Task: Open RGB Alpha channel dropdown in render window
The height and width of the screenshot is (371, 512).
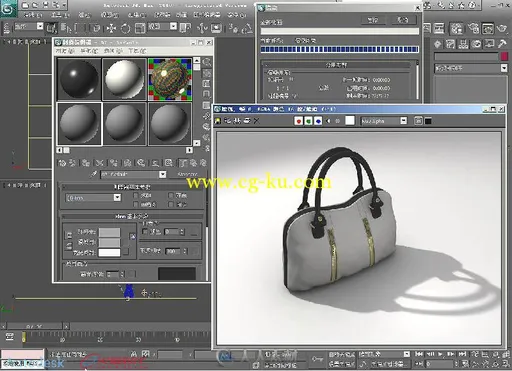Action: 403,121
